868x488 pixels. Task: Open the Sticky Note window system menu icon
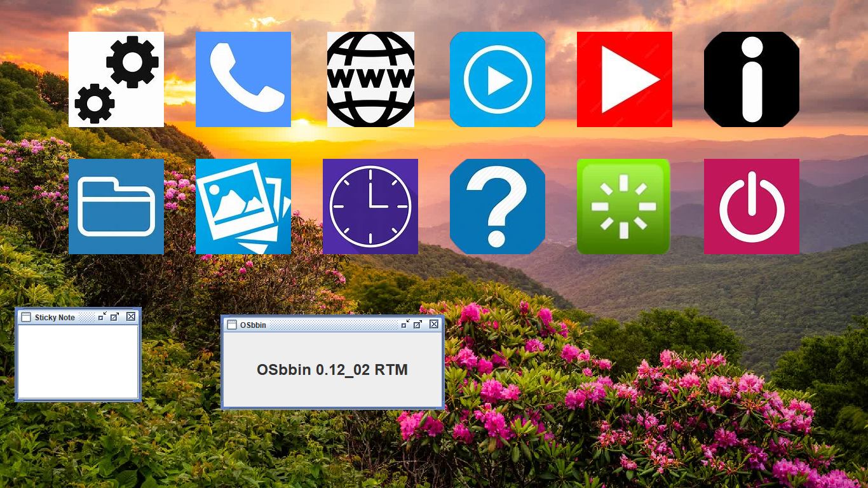[x=26, y=317]
